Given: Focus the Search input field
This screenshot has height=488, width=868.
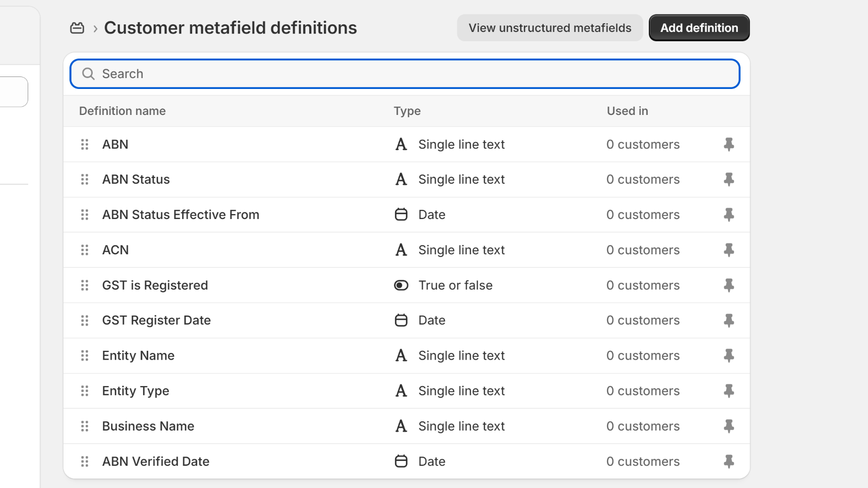Looking at the screenshot, I should pyautogui.click(x=405, y=74).
